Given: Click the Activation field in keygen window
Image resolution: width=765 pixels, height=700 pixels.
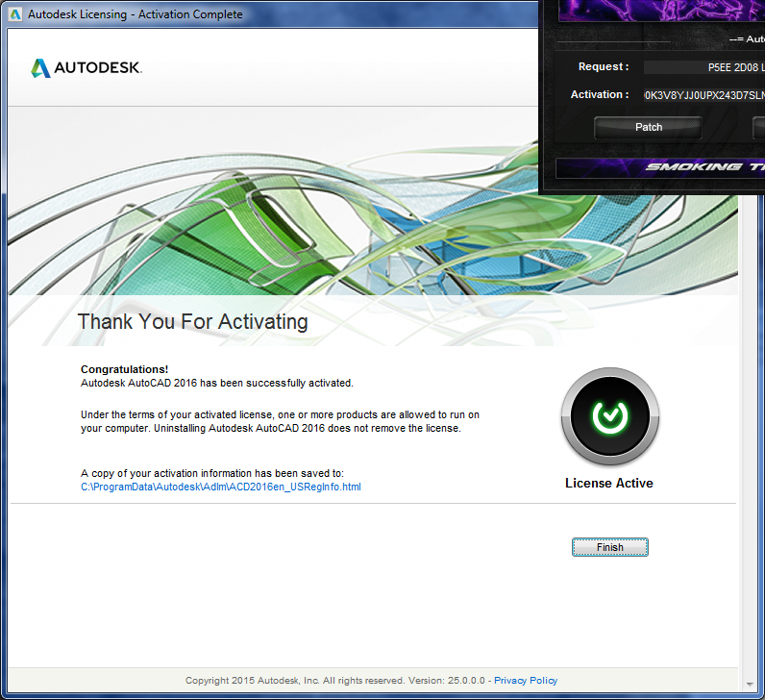Looking at the screenshot, I should click(704, 95).
